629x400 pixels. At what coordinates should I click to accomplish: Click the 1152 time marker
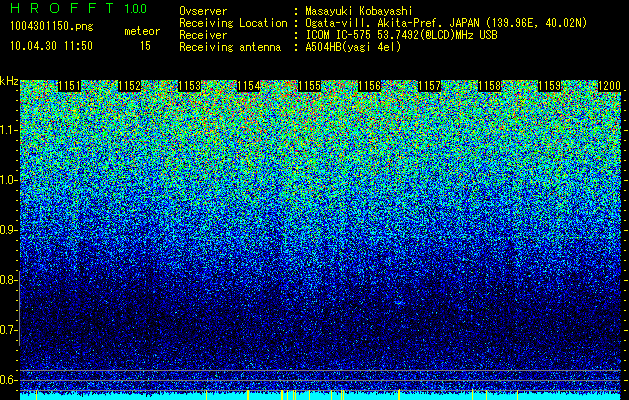(130, 86)
